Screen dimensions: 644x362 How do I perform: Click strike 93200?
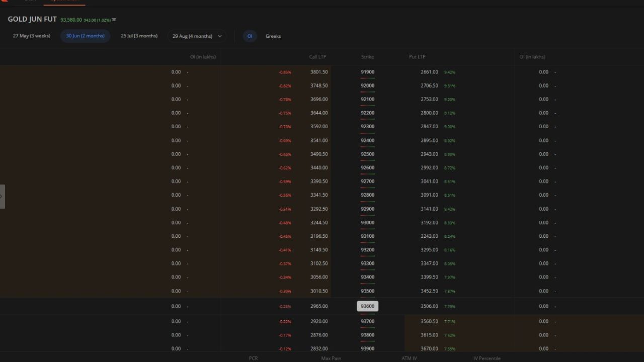[x=368, y=249]
